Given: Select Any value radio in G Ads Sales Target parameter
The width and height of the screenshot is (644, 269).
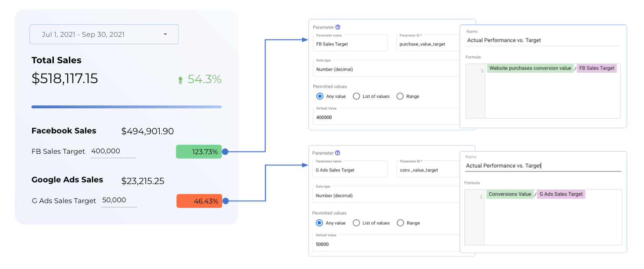Looking at the screenshot, I should point(320,223).
